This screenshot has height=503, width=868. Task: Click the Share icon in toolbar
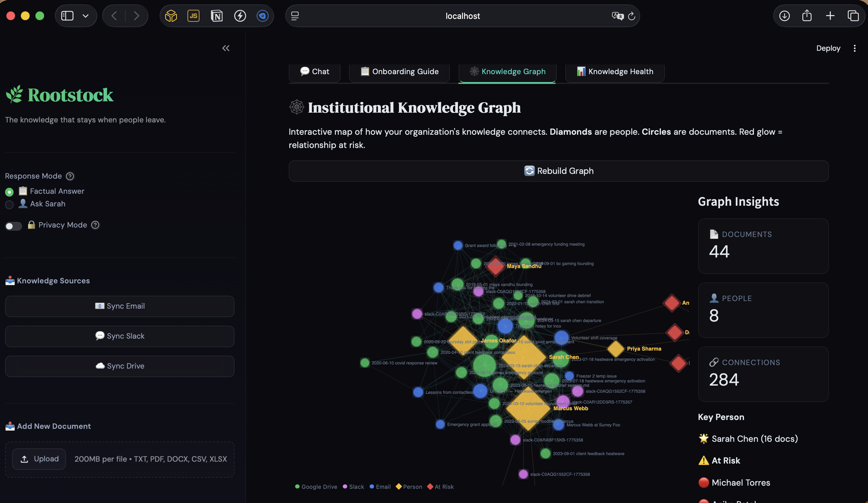click(x=807, y=16)
